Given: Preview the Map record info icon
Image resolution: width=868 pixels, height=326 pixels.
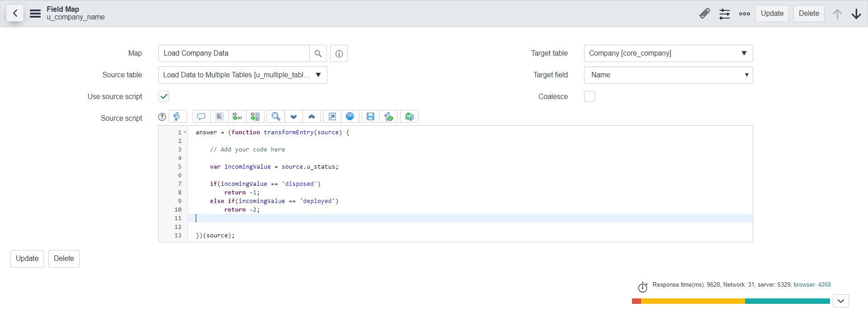Looking at the screenshot, I should [339, 53].
